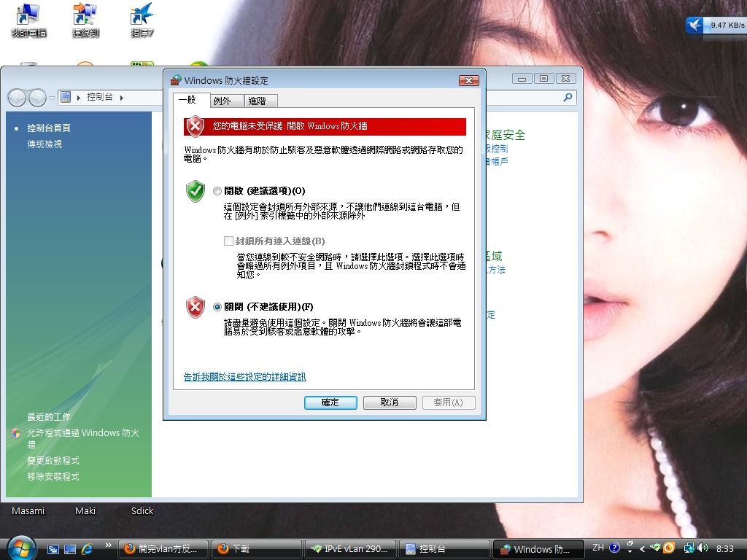The image size is (747, 560).
Task: Show hidden tray icons with the arrow
Action: point(642,548)
